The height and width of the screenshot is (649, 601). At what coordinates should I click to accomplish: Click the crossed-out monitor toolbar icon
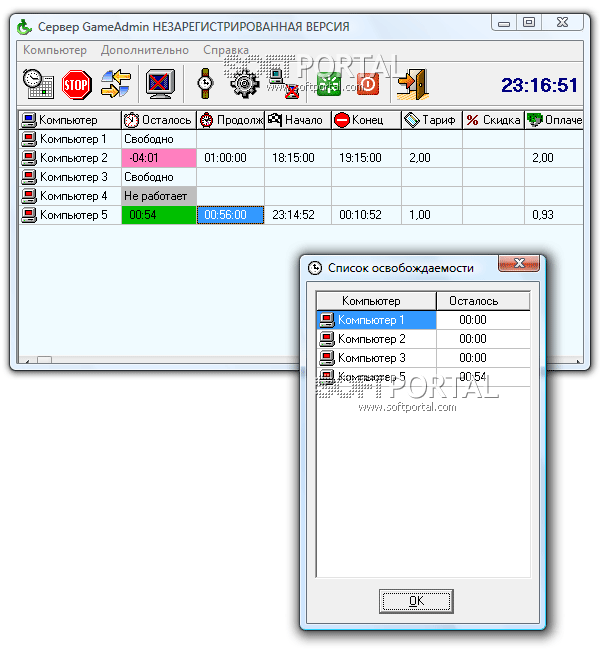[161, 84]
